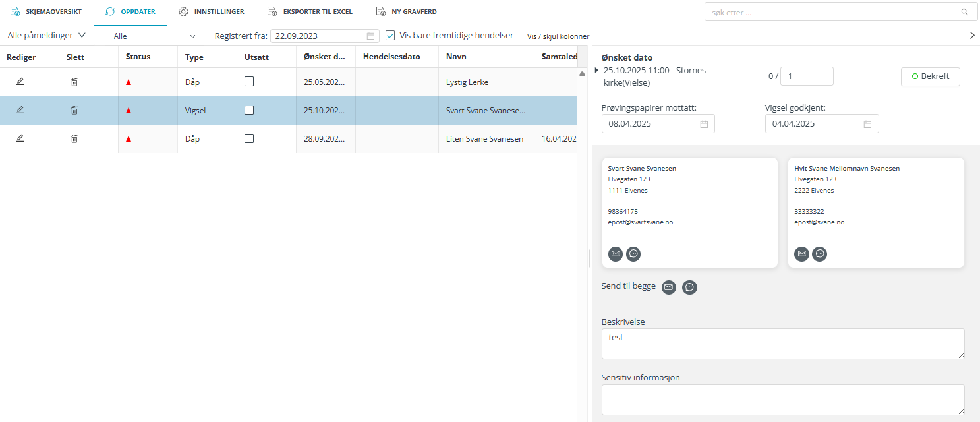The width and height of the screenshot is (980, 422).
Task: Send email to Svart Svane Svanesen
Action: [615, 254]
